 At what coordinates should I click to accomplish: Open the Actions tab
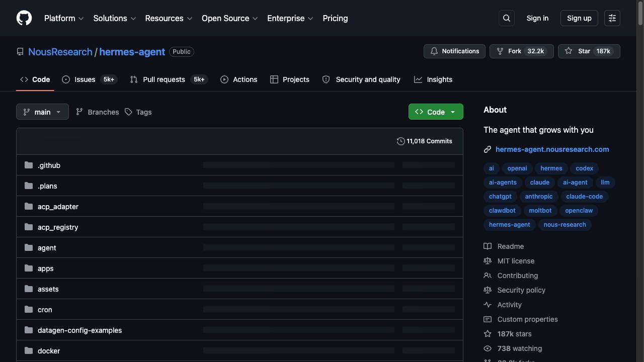tap(239, 79)
